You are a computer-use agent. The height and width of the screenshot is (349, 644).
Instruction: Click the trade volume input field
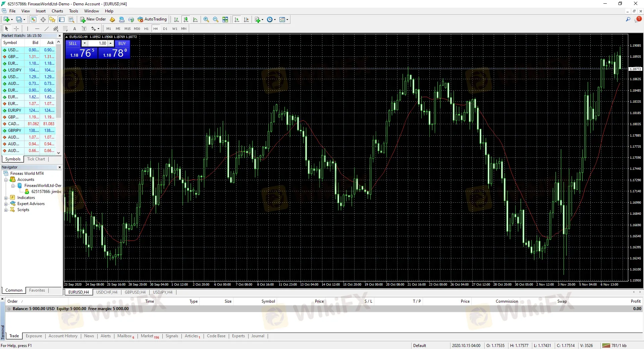click(98, 43)
